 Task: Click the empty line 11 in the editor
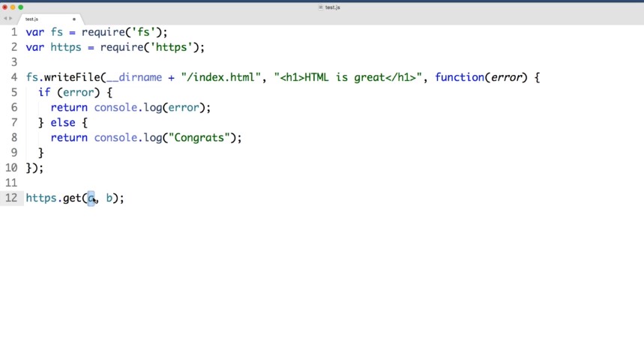point(150,183)
